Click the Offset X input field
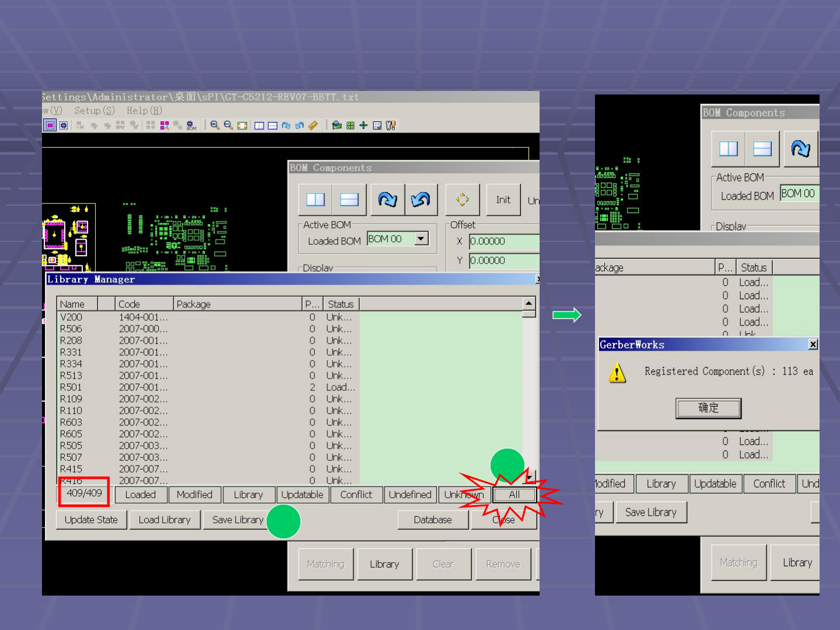This screenshot has height=630, width=840. (x=504, y=242)
